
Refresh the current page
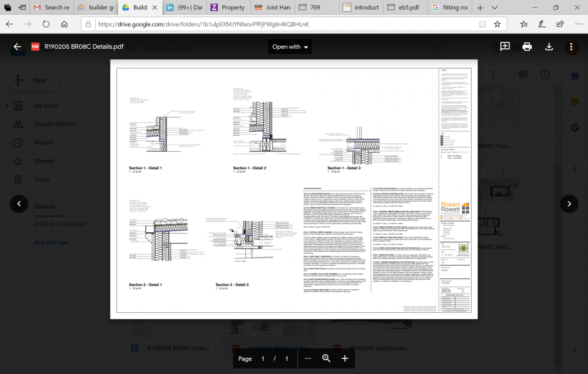point(46,24)
